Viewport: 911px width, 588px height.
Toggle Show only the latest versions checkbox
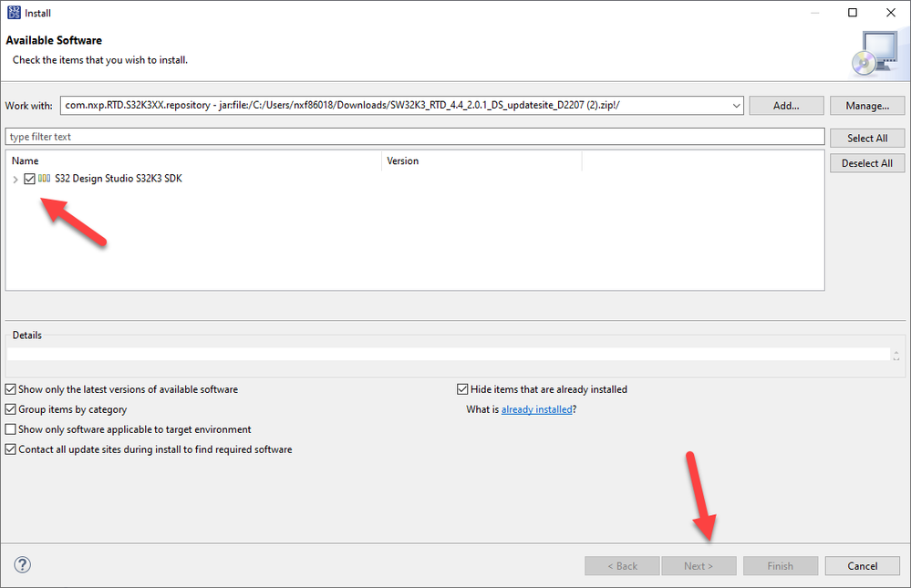[10, 389]
